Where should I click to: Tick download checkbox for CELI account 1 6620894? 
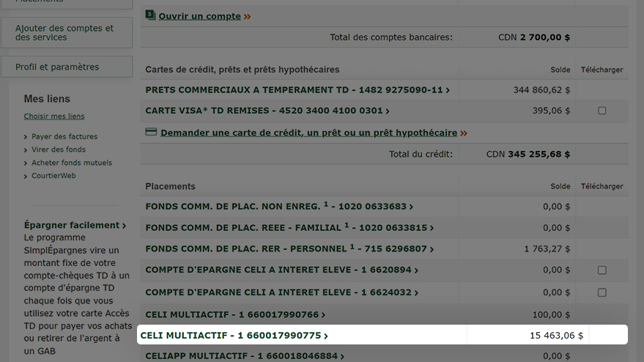(602, 270)
